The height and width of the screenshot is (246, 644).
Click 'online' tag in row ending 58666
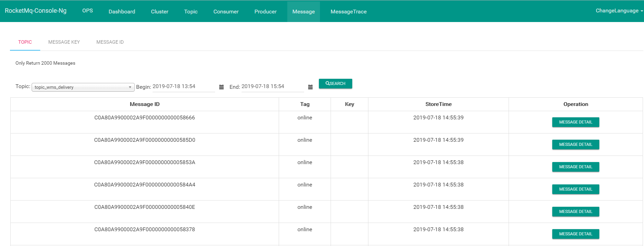coord(305,118)
